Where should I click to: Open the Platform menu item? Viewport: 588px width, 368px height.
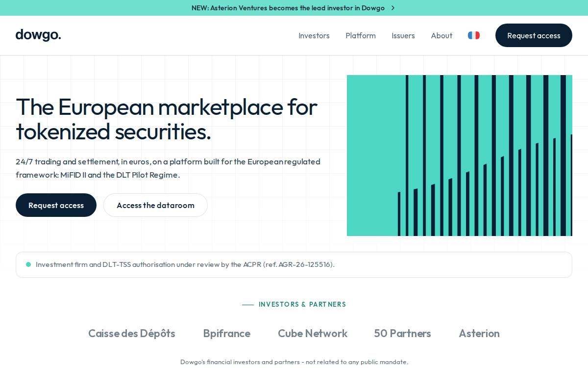361,35
